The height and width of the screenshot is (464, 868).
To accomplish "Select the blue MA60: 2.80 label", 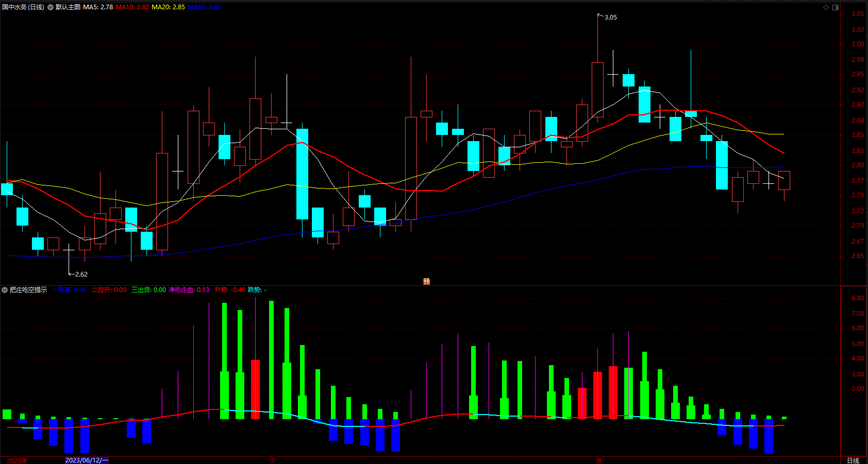I will 205,7.
